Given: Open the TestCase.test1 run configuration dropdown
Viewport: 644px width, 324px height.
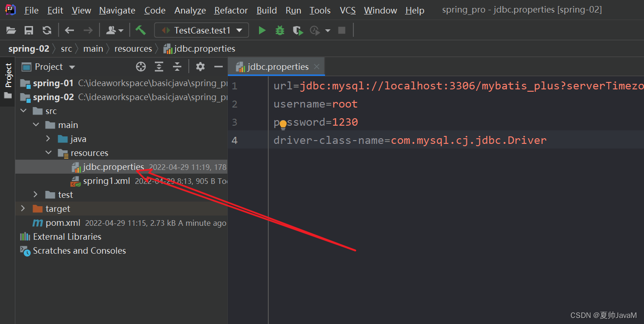Looking at the screenshot, I should [201, 31].
